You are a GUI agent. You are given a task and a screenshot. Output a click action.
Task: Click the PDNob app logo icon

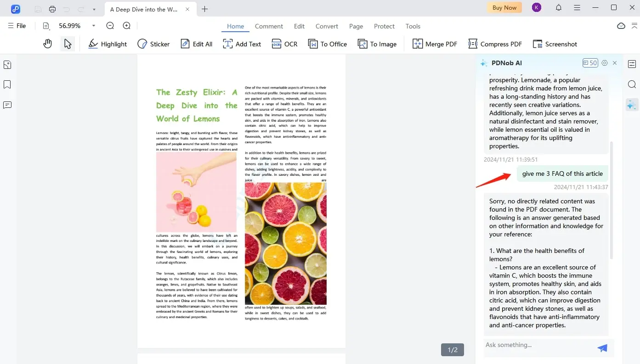[x=16, y=9]
